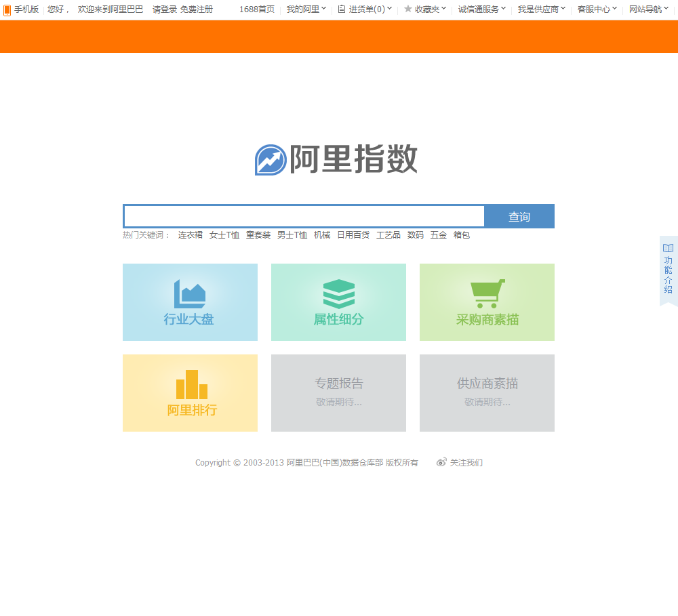Select hot keyword 男士T恤
The height and width of the screenshot is (616, 678).
(292, 234)
